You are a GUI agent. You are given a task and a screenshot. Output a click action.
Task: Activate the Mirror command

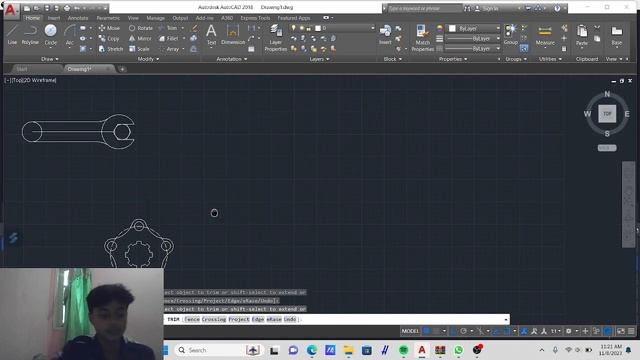click(140, 38)
